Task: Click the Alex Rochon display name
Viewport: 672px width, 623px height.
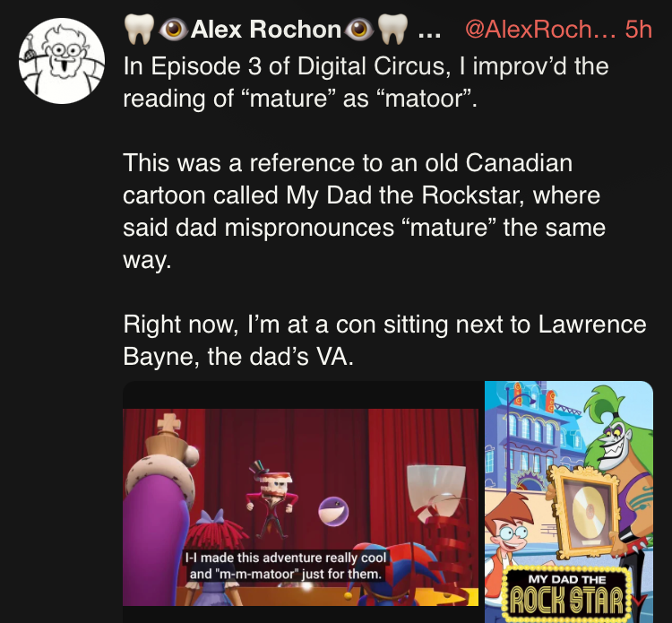Action: (266, 30)
